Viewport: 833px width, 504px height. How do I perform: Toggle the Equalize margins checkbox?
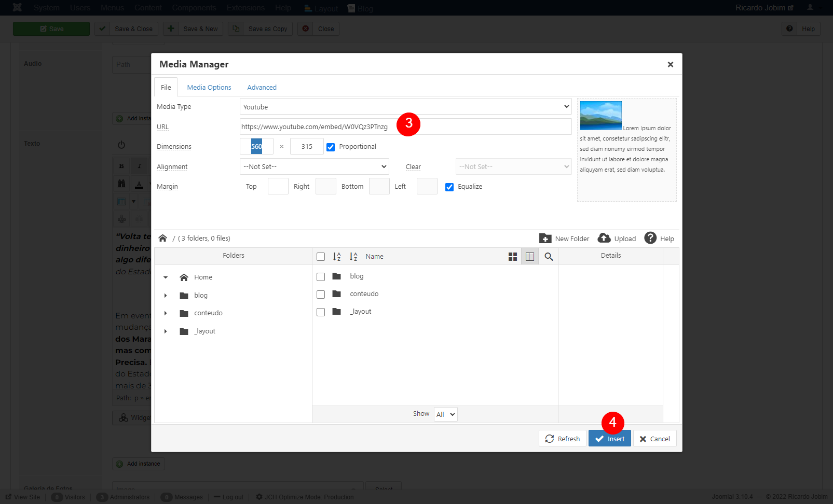[x=449, y=187]
